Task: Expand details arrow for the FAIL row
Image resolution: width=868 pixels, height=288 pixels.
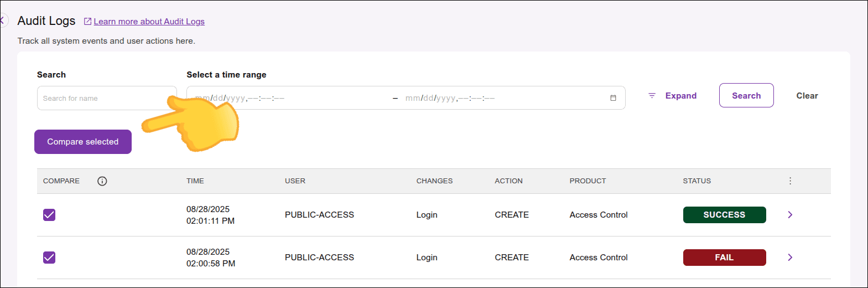Action: pyautogui.click(x=790, y=258)
